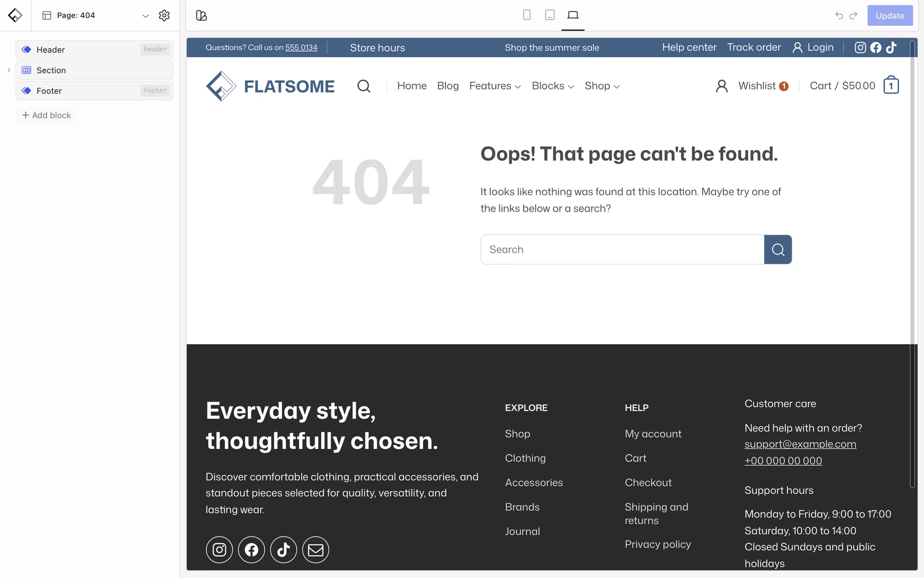Undo the last change
This screenshot has width=924, height=578.
(x=839, y=15)
